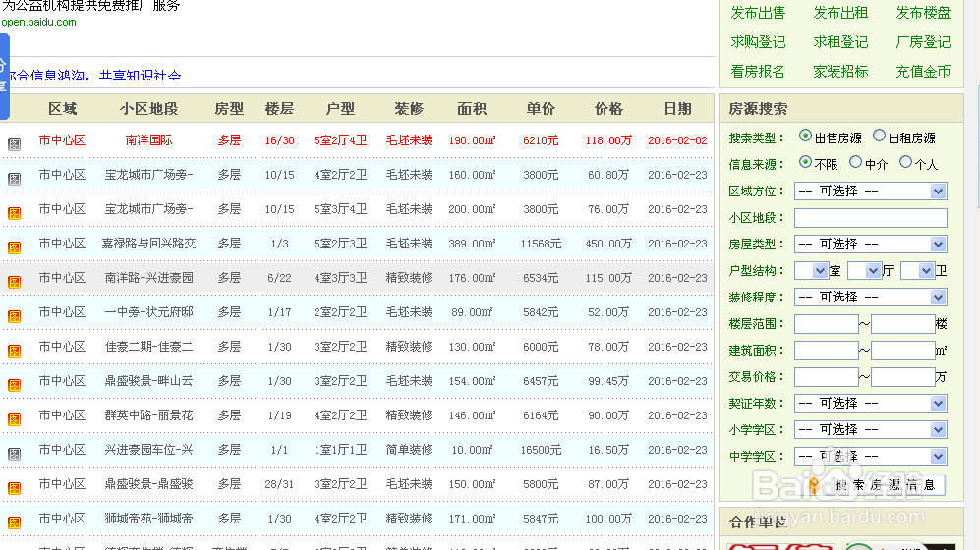The width and height of the screenshot is (980, 550).
Task: Click the image icon of the 兴进泰园车位 row
Action: pyautogui.click(x=14, y=453)
